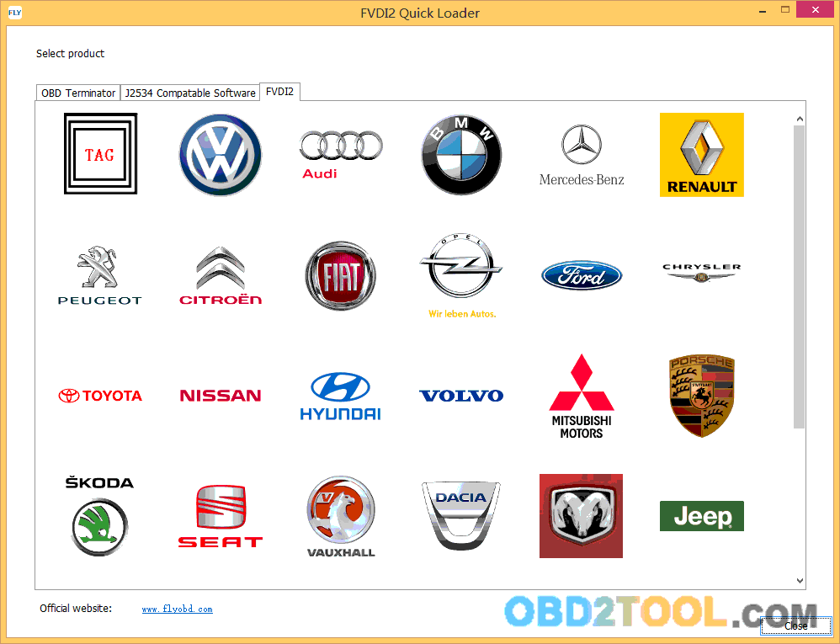Screen dimensions: 840x644
Task: Launch the Škoda software
Action: pos(99,516)
